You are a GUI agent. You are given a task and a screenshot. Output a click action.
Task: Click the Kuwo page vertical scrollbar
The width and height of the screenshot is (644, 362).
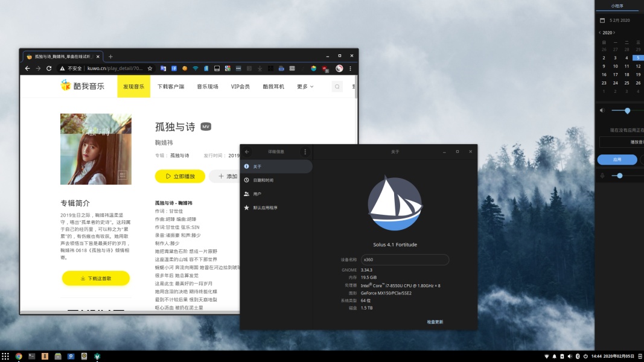tap(355, 87)
